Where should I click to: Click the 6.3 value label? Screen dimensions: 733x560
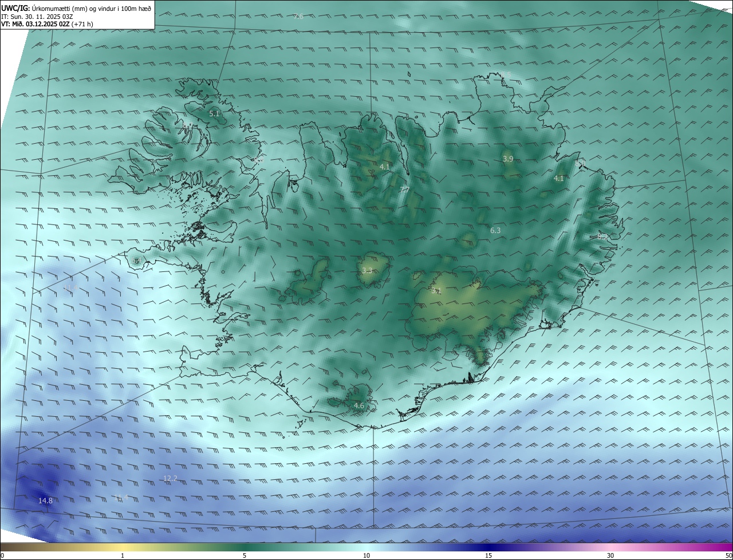pyautogui.click(x=495, y=230)
